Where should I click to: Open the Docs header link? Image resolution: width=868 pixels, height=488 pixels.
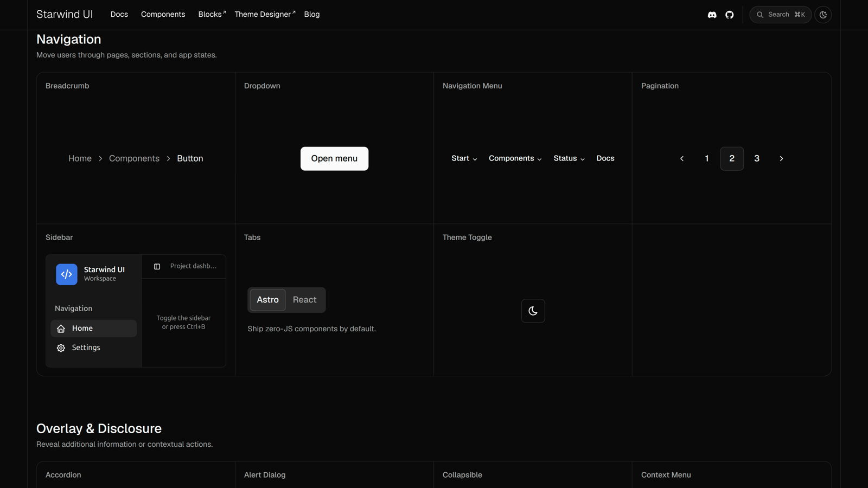(119, 14)
